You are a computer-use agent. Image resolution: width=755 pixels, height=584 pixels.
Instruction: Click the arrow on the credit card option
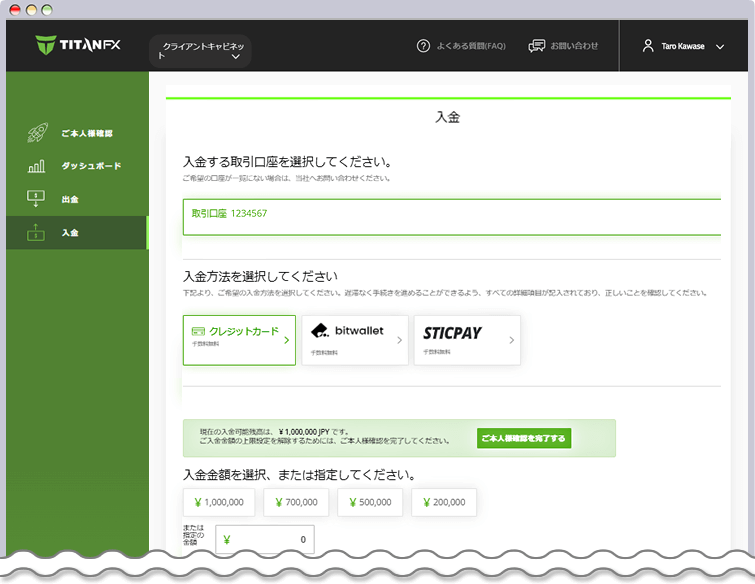286,340
